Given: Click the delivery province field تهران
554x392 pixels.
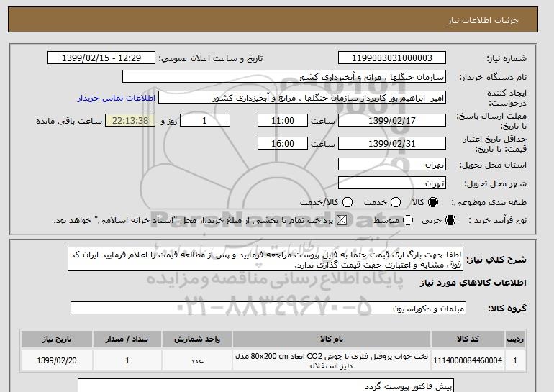Looking at the screenshot, I should point(392,165).
